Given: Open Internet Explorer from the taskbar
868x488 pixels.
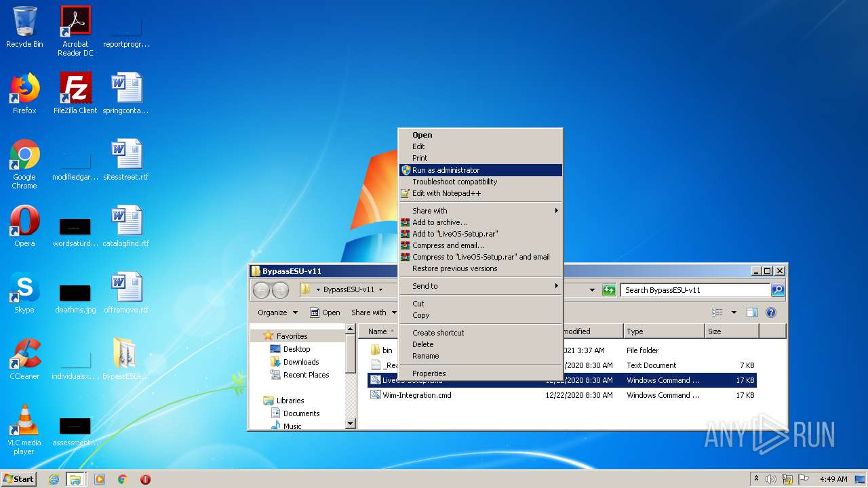Looking at the screenshot, I should pyautogui.click(x=54, y=479).
